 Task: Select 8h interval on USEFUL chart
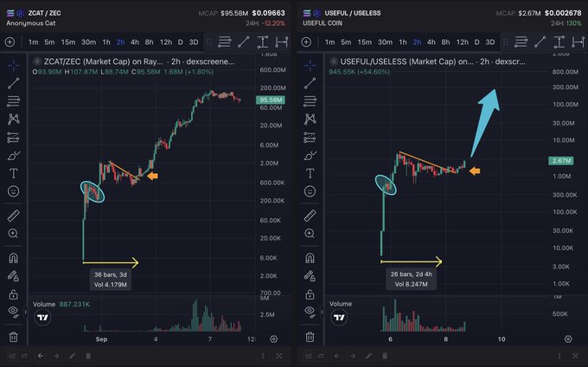[445, 42]
